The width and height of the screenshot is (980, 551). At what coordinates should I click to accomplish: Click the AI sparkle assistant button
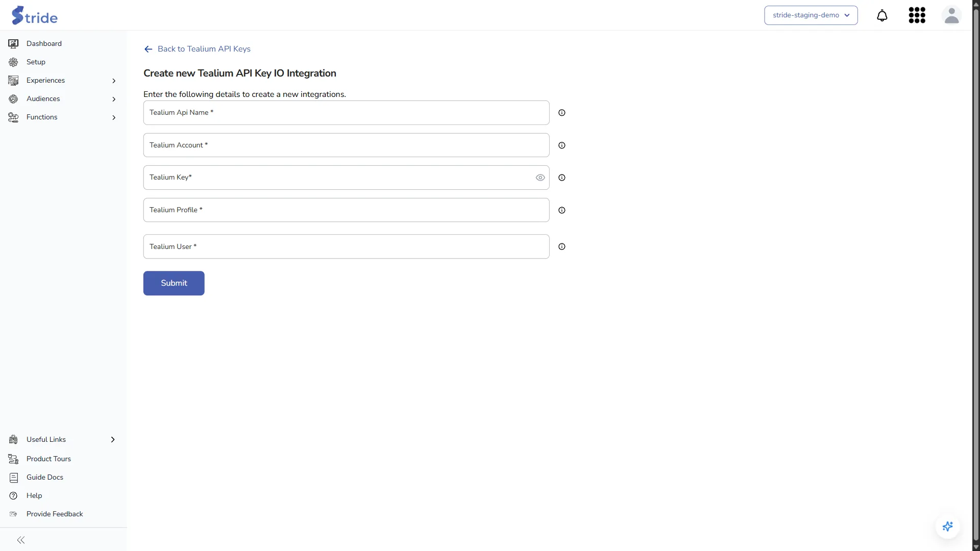pyautogui.click(x=948, y=527)
